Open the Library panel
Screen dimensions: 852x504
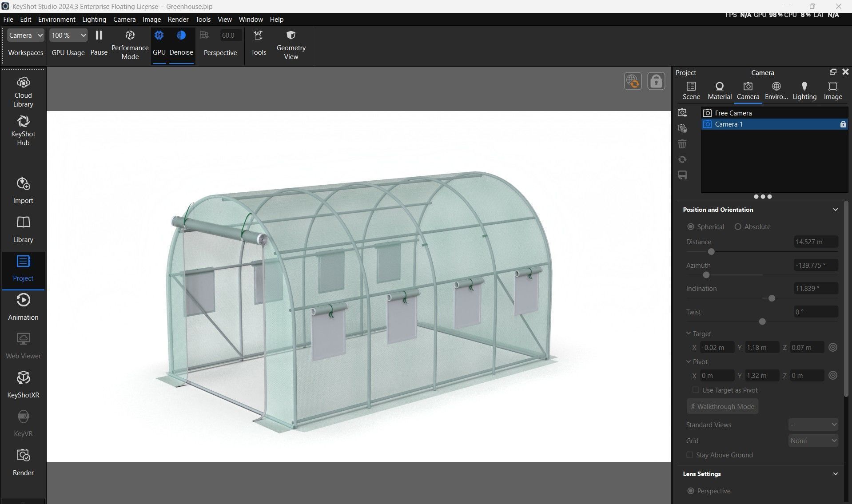coord(23,229)
